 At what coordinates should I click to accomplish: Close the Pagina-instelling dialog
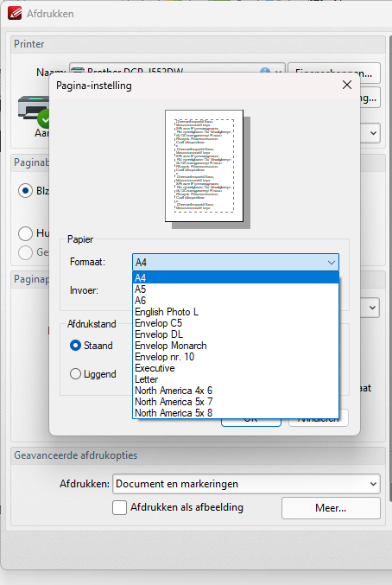347,85
